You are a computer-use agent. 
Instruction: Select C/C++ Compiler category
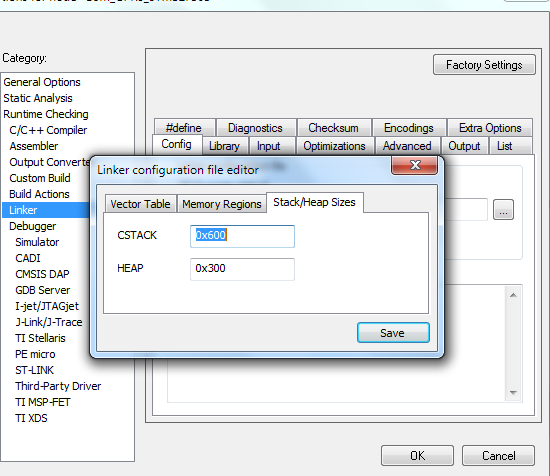pyautogui.click(x=48, y=130)
